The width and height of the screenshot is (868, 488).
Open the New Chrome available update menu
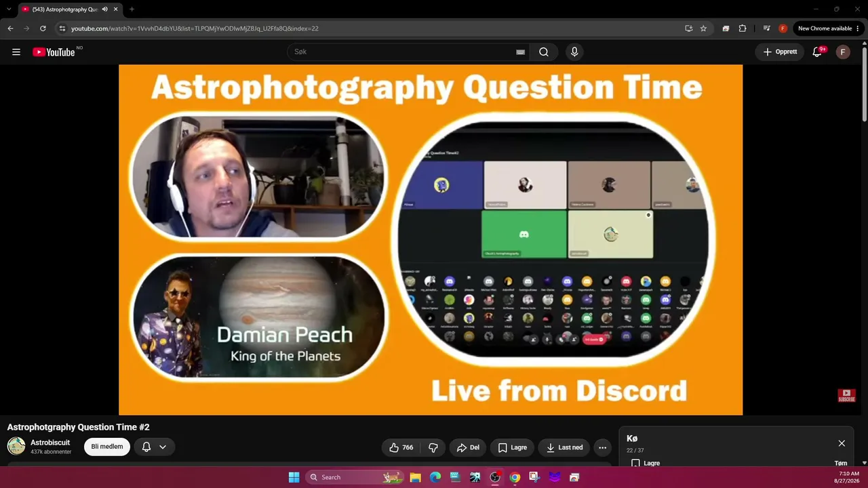click(827, 28)
